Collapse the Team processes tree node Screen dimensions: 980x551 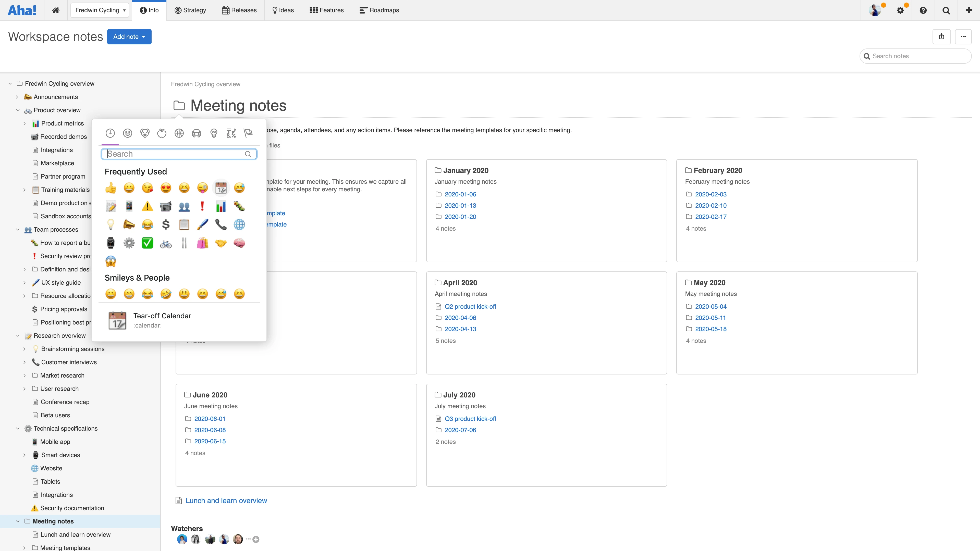click(18, 230)
